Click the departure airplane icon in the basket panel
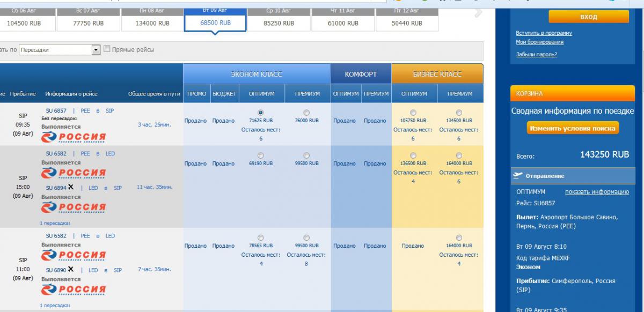The image size is (644, 312). (518, 175)
